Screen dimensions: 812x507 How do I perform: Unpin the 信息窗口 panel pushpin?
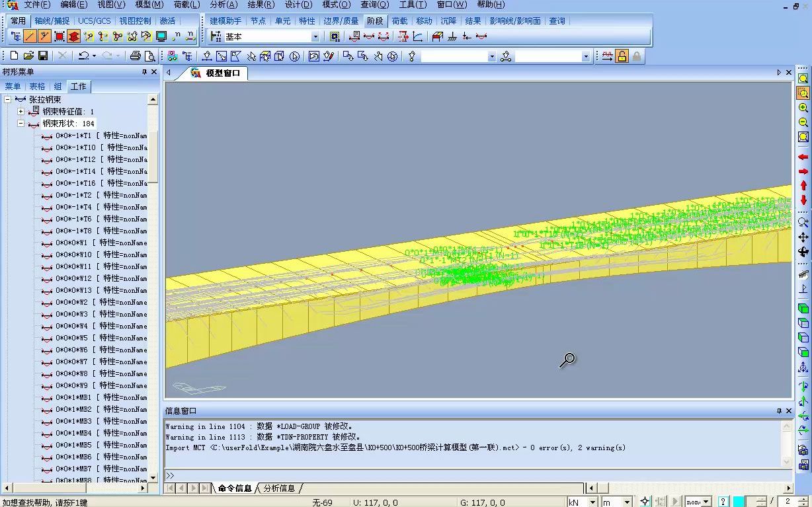pos(780,410)
